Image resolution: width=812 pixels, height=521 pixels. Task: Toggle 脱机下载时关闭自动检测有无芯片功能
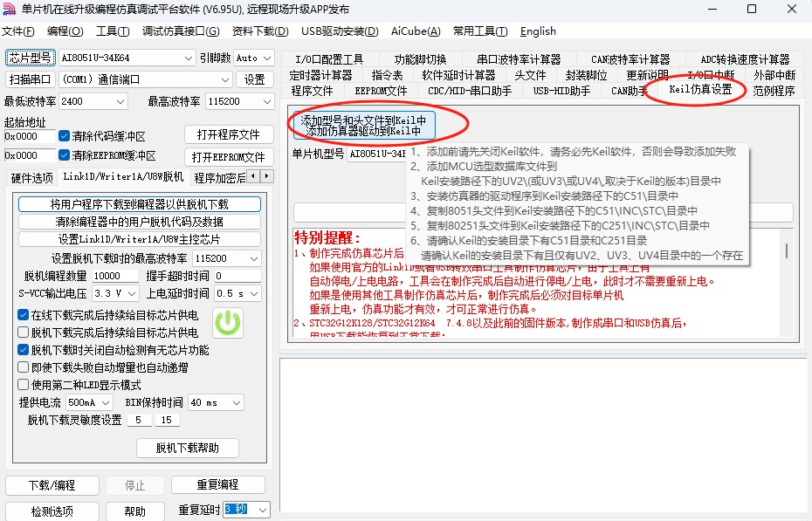[23, 350]
